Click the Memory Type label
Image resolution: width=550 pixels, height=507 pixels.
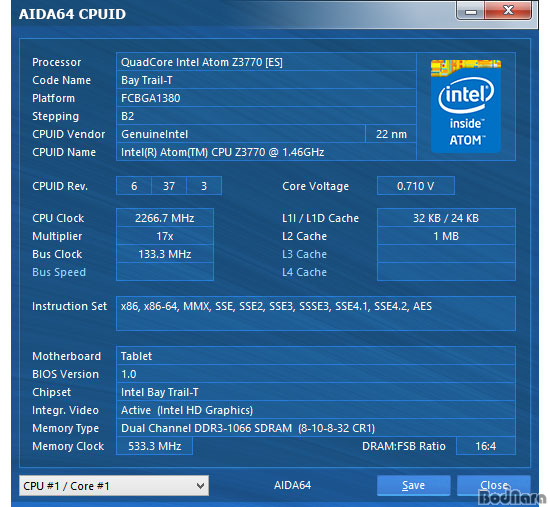(65, 428)
